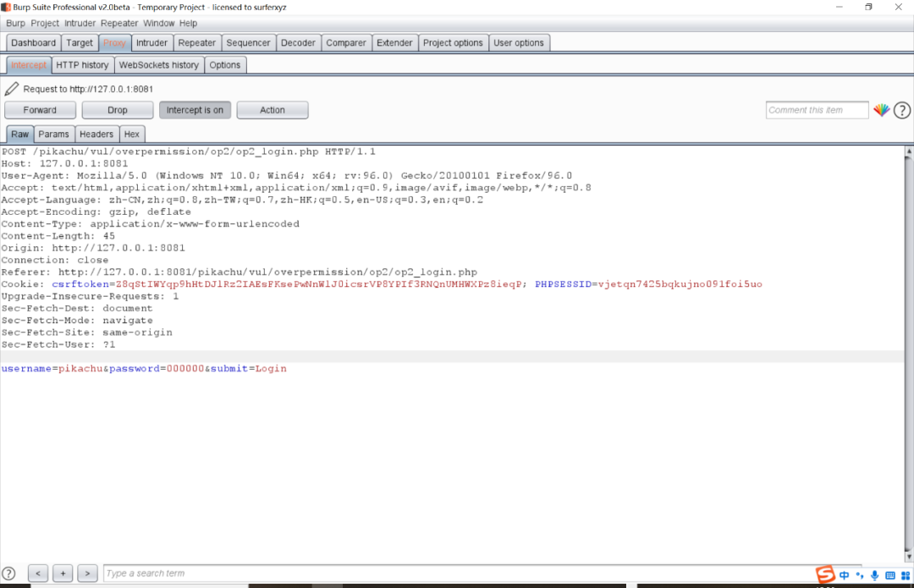Go to previous search match arrow

tap(38, 574)
